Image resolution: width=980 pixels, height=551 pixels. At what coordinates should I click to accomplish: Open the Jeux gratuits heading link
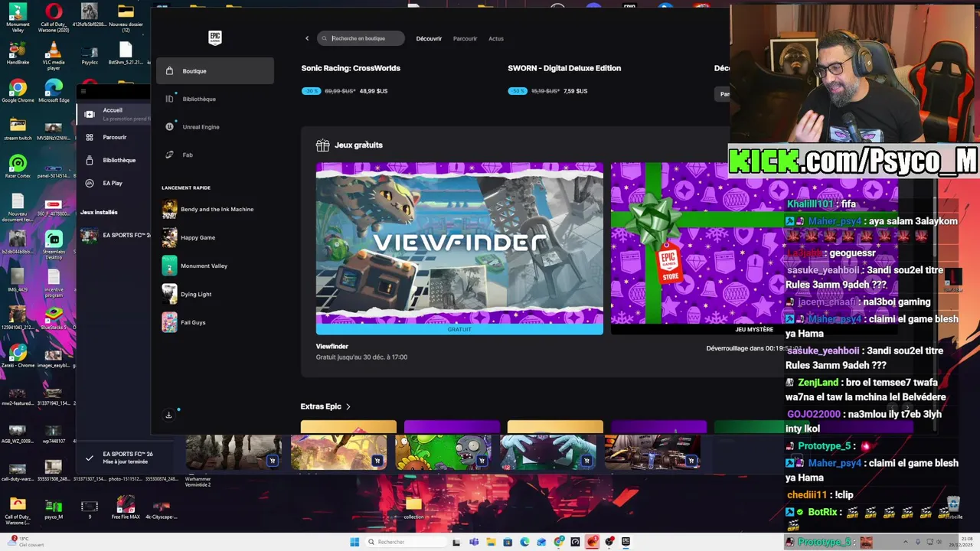click(x=358, y=145)
